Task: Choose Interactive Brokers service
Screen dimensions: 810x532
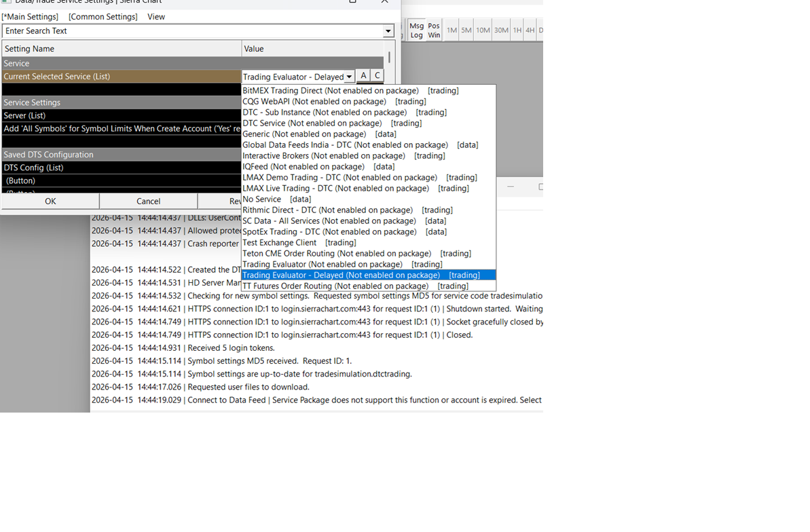Action: click(x=368, y=155)
